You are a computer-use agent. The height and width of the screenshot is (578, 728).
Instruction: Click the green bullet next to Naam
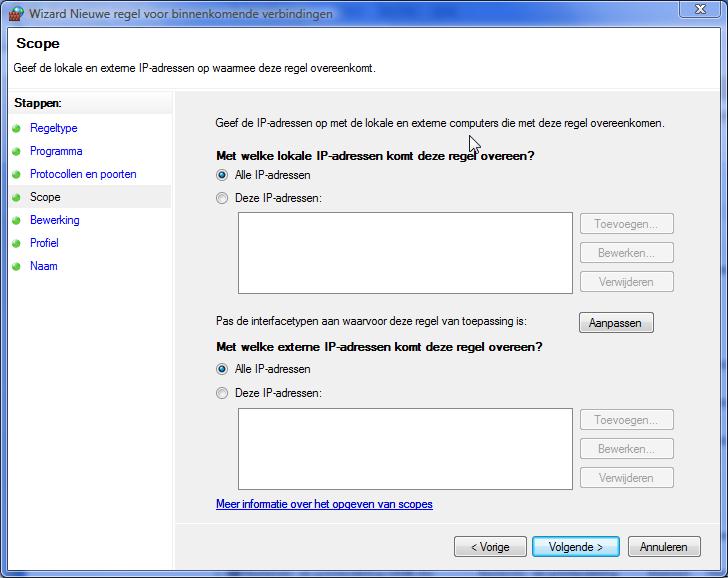tap(17, 266)
